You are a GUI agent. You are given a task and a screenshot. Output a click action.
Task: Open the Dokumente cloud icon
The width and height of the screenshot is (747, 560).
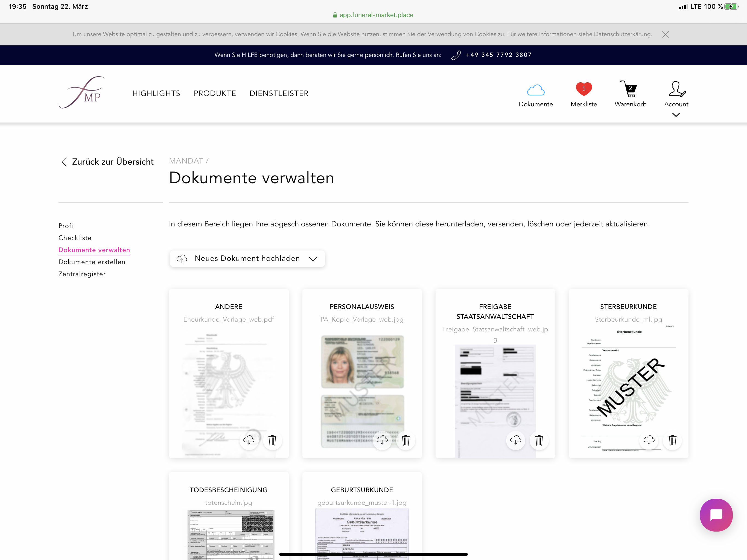point(536,90)
